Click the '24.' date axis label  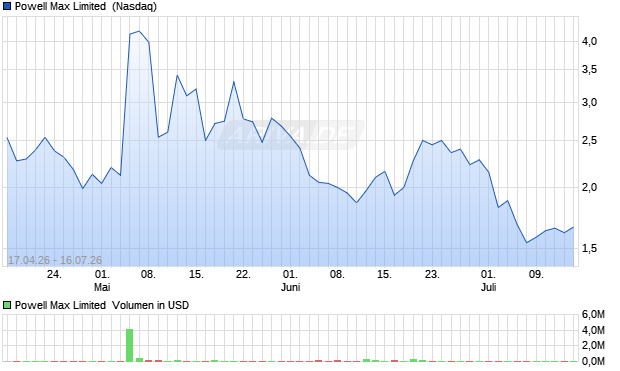click(x=54, y=274)
